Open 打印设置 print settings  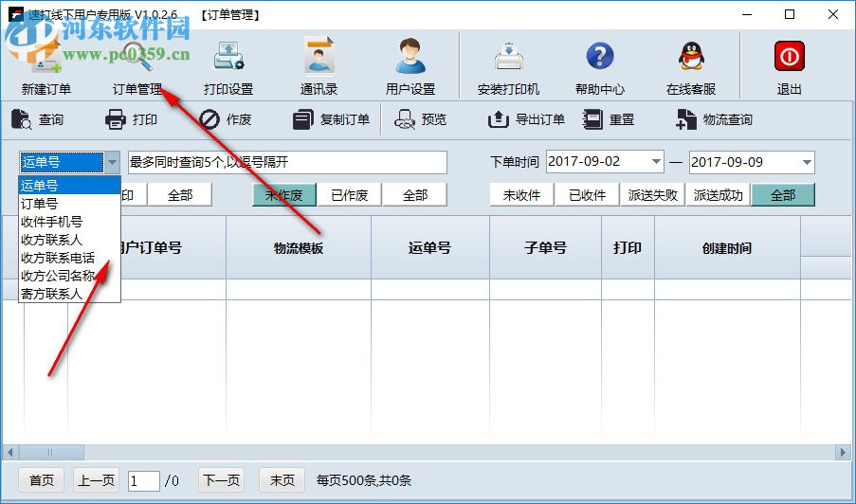(x=228, y=68)
